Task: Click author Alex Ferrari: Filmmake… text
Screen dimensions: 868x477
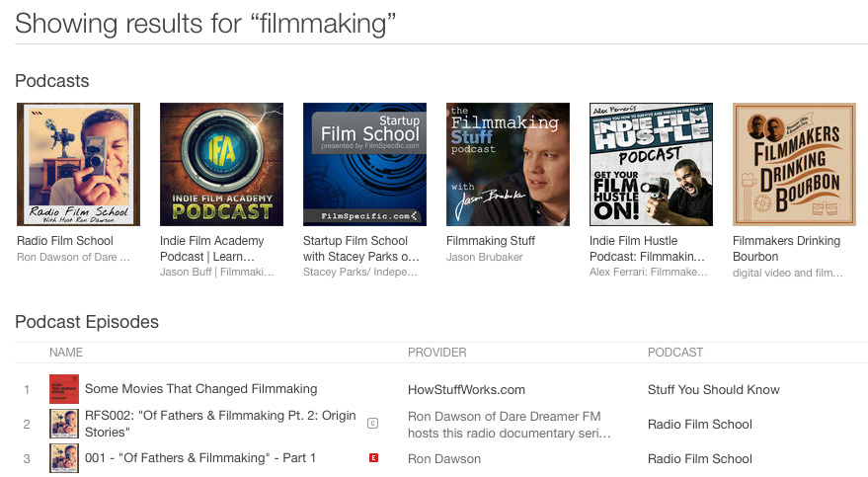Action: pyautogui.click(x=649, y=272)
